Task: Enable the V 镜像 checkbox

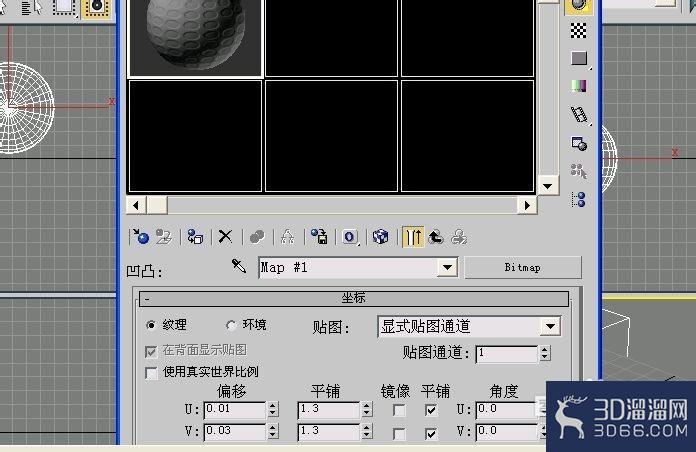Action: coord(399,433)
